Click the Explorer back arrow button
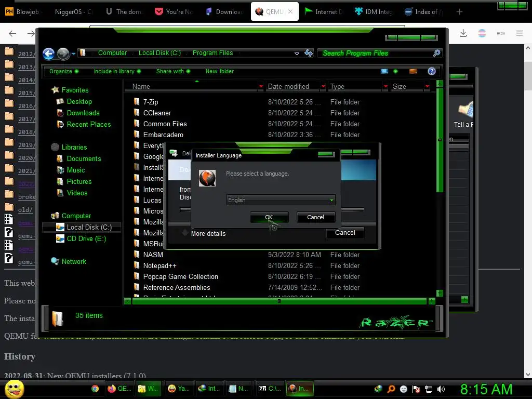 coord(49,54)
